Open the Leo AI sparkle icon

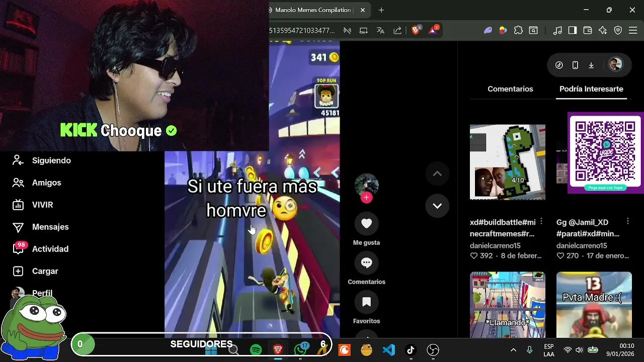click(x=603, y=31)
